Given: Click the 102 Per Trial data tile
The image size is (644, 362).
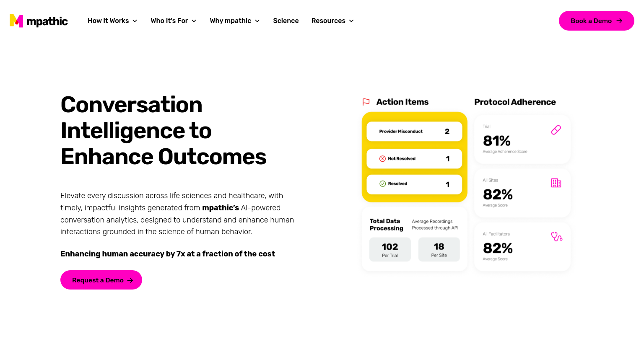Looking at the screenshot, I should coord(390,250).
